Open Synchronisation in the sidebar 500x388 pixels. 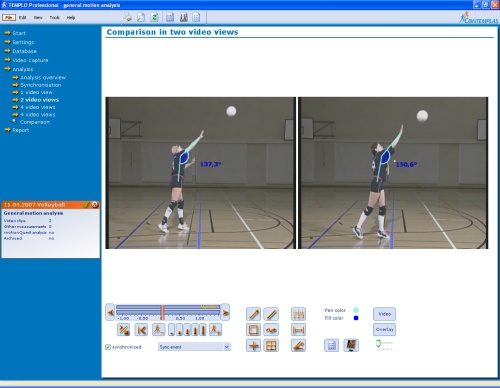40,85
